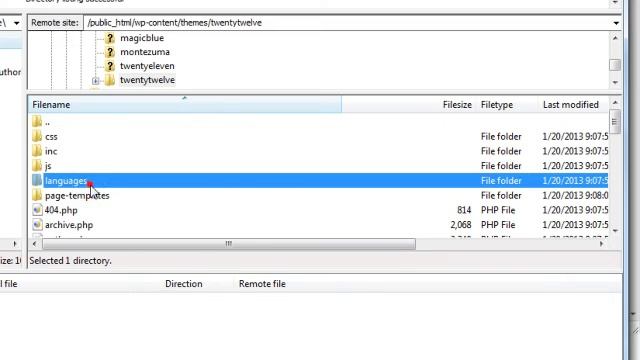Select the archive.php file icon
Image resolution: width=640 pixels, height=360 pixels.
tap(37, 224)
